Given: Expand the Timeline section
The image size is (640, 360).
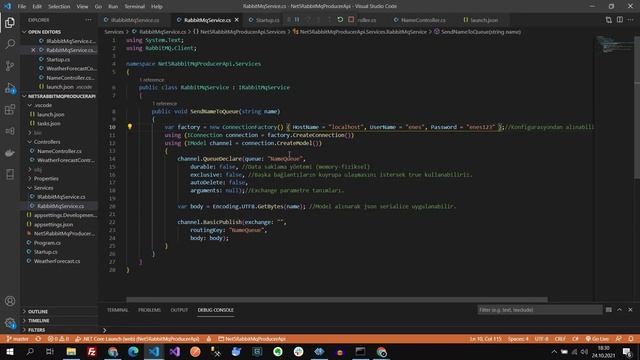Looking at the screenshot, I should (38, 321).
